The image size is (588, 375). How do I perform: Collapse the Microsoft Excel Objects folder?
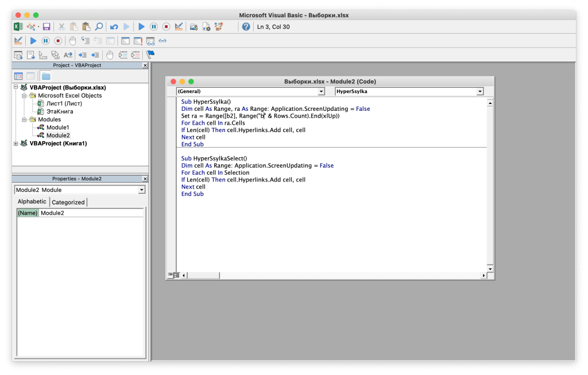point(24,96)
